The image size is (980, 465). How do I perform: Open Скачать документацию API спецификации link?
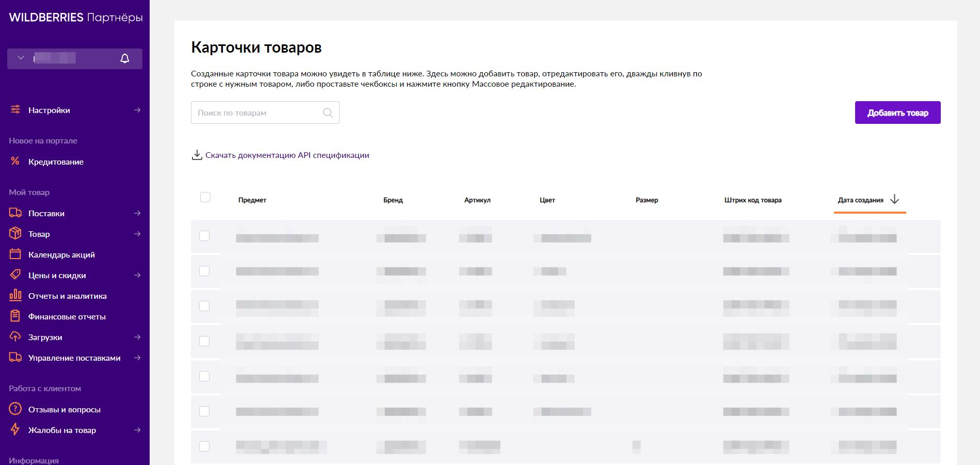[287, 155]
